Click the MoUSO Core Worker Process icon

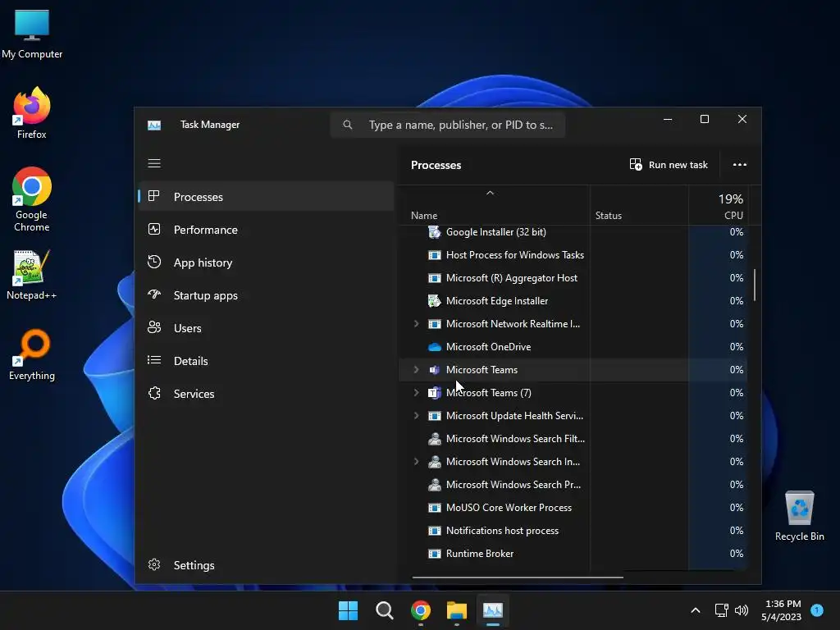click(434, 507)
